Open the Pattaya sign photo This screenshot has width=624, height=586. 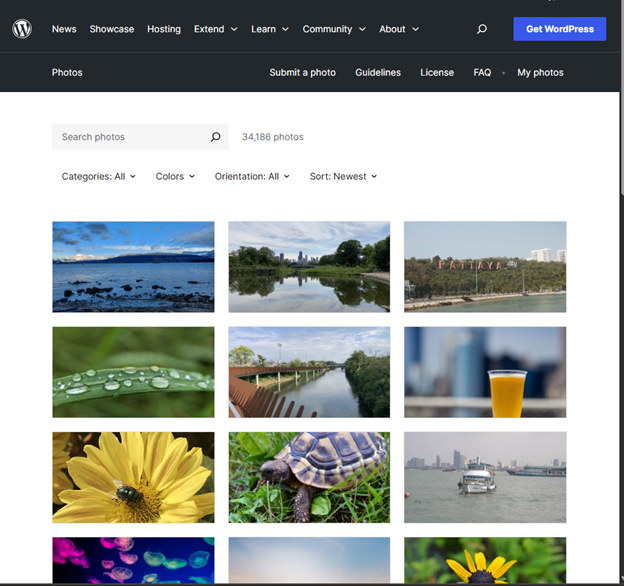(485, 267)
